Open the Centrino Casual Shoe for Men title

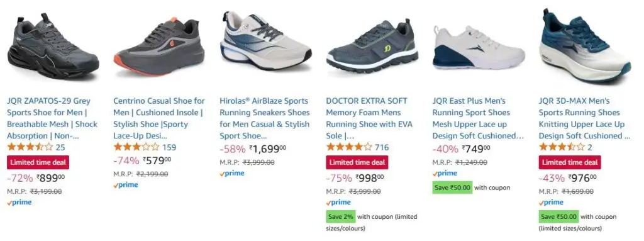(159, 118)
